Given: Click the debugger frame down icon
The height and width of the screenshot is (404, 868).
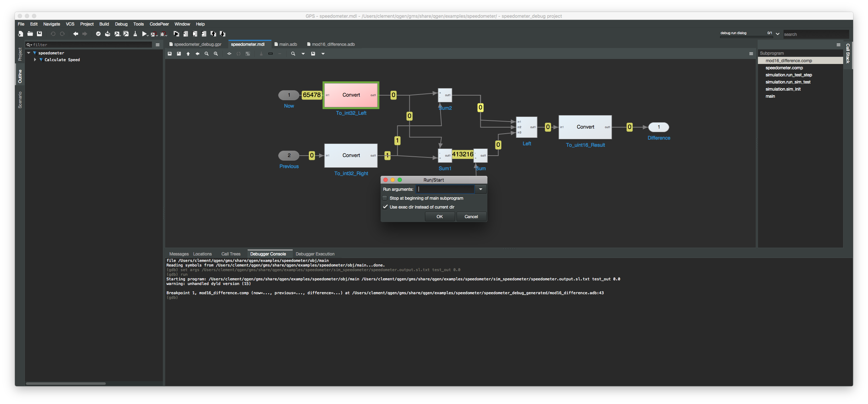Looking at the screenshot, I should pos(223,34).
